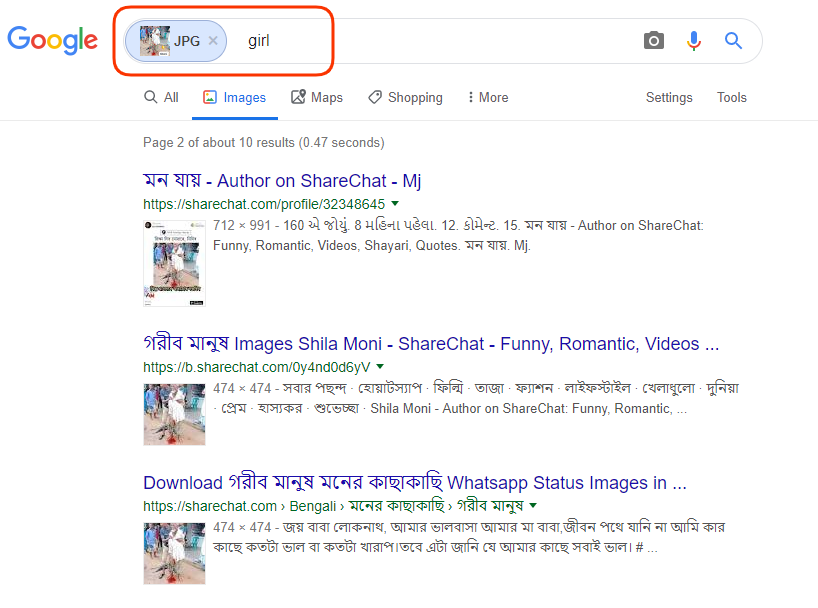Click the sharechat.com › Bengali breadcrumb URL

[333, 506]
